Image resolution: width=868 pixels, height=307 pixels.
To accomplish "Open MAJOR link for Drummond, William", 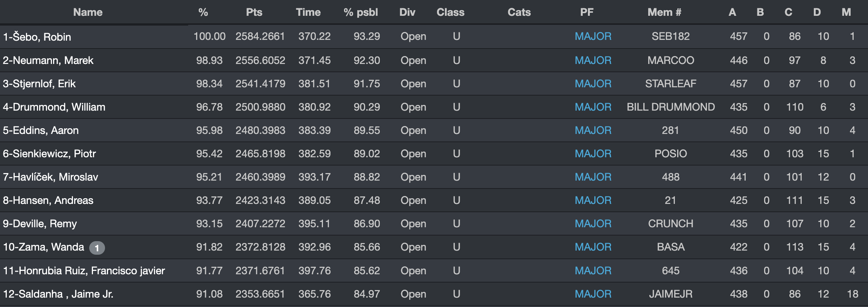I will point(593,107).
